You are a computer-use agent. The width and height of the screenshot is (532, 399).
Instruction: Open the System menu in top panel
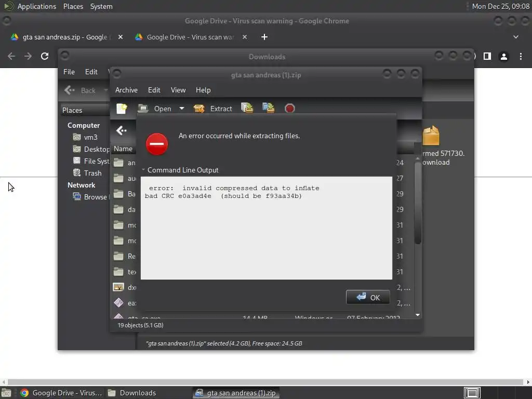click(101, 6)
